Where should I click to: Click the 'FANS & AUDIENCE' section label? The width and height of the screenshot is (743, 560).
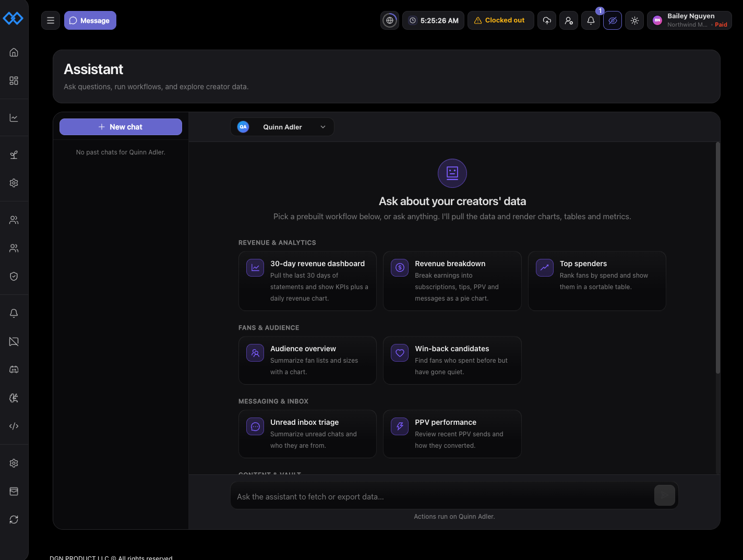click(269, 328)
